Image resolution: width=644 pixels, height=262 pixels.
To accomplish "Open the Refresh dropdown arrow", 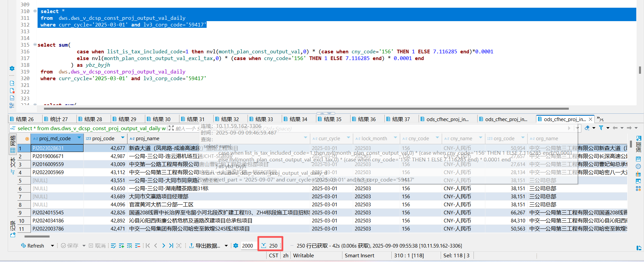I will tap(52, 246).
